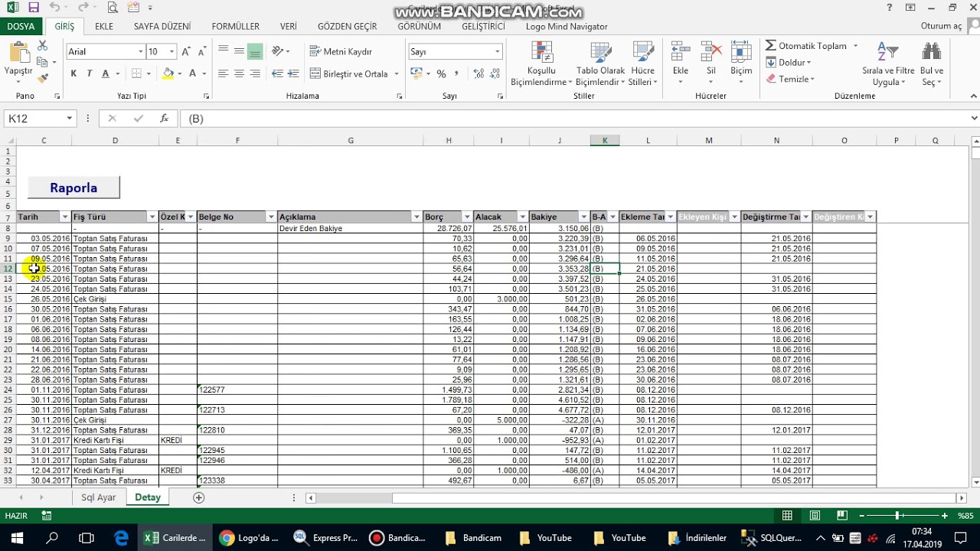Click the Format Painter brush icon

42,78
